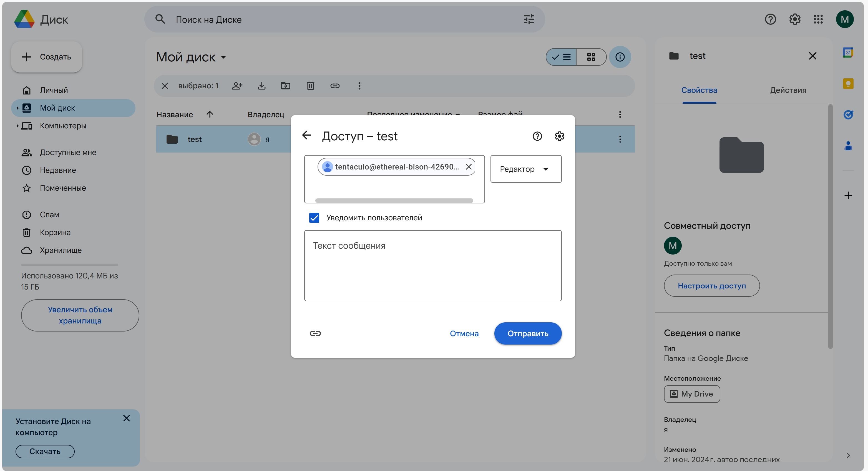
Task: Delete the selected item with trash icon
Action: pos(310,86)
